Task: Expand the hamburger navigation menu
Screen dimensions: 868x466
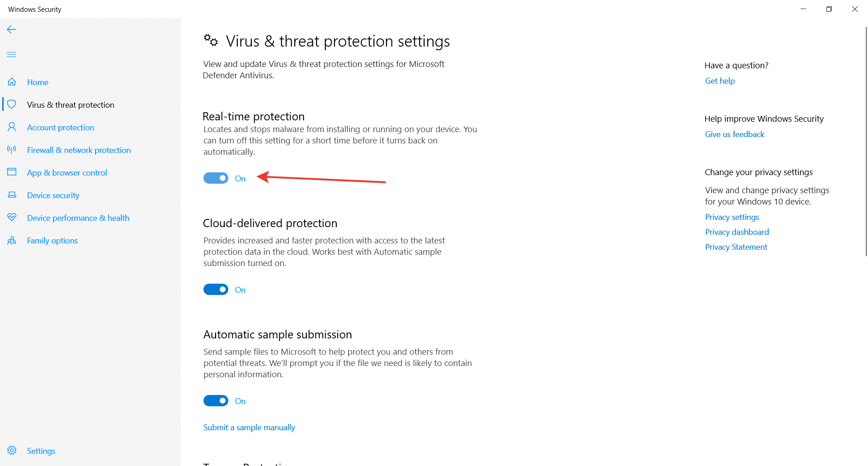Action: tap(11, 55)
